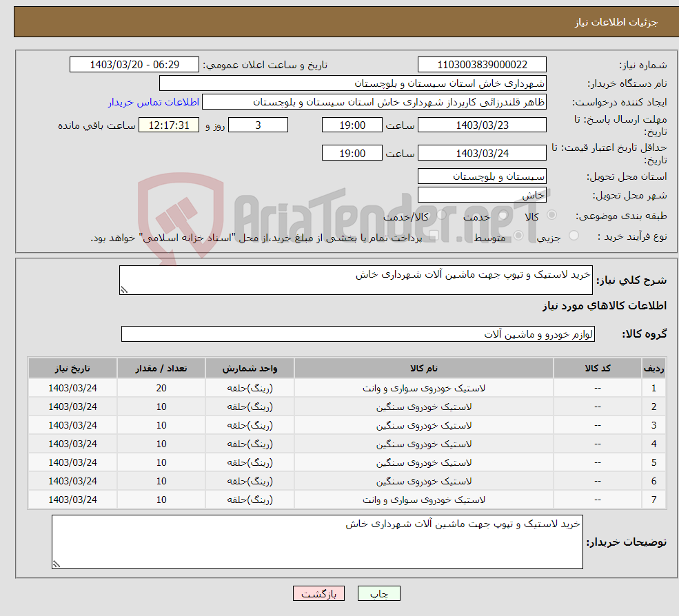Click the resize handle of buyer notes textarea
The width and height of the screenshot is (679, 616).
tap(57, 564)
